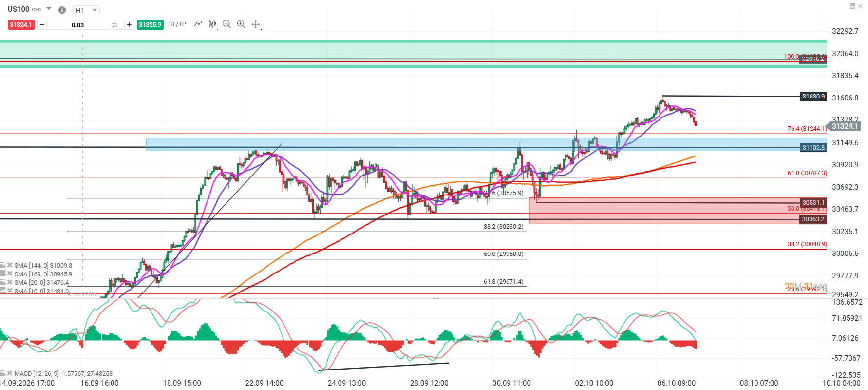Zoom out the chart
The width and height of the screenshot is (868, 390).
226,24
